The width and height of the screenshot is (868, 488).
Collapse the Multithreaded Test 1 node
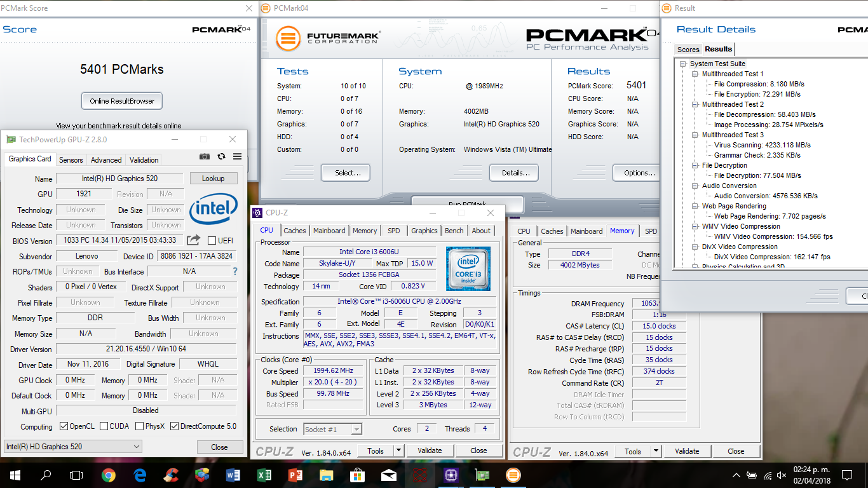696,74
